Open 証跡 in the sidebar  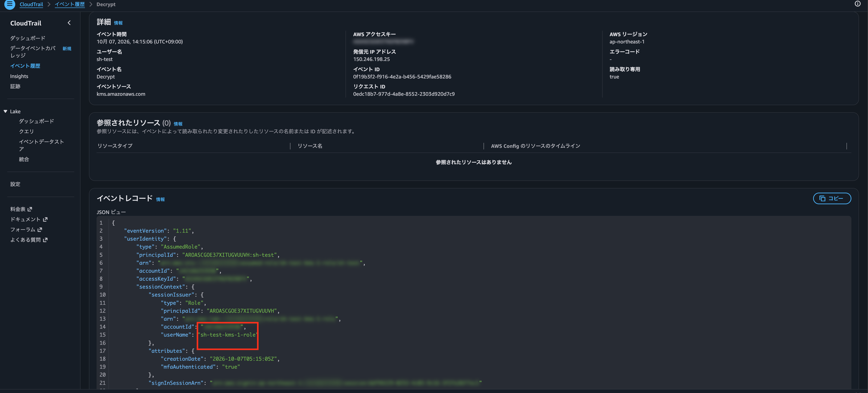15,86
